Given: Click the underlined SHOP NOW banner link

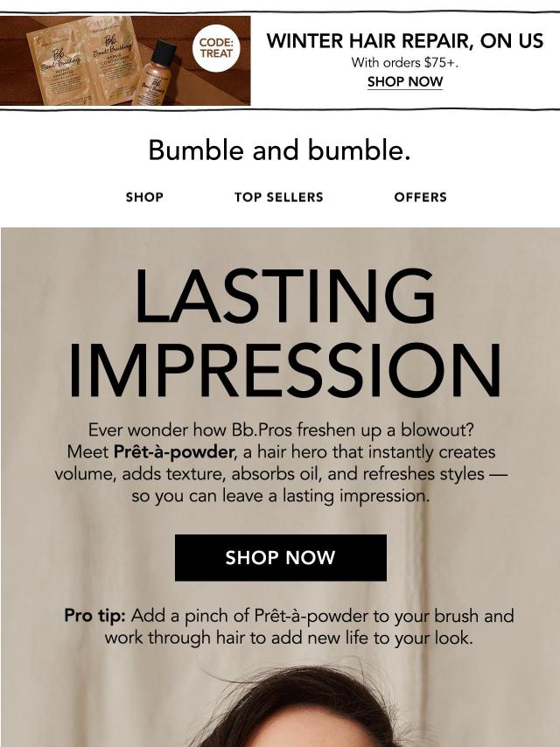Looking at the screenshot, I should (x=404, y=82).
